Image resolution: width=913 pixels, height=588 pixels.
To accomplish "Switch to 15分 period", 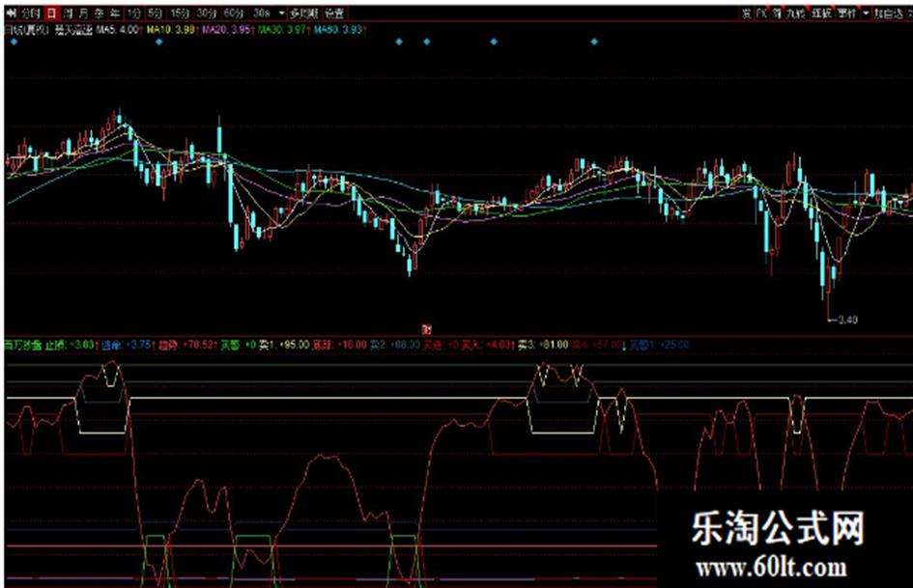I will (x=180, y=13).
